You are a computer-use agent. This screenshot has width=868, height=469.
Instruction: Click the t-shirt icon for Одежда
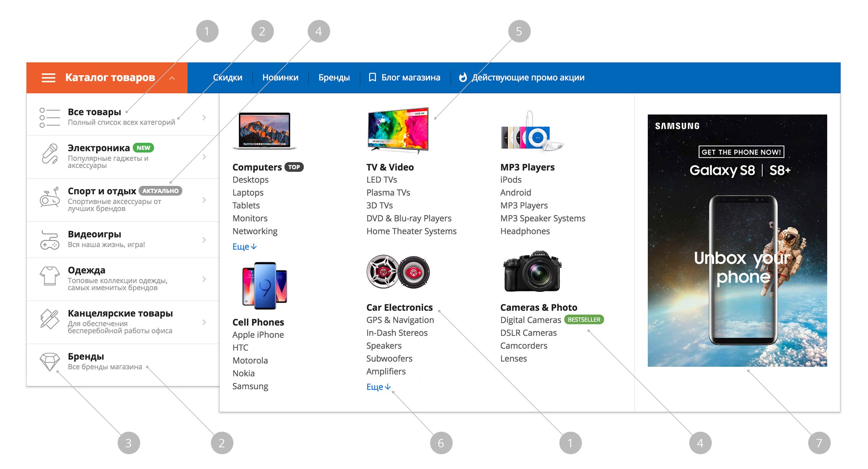[x=50, y=276]
